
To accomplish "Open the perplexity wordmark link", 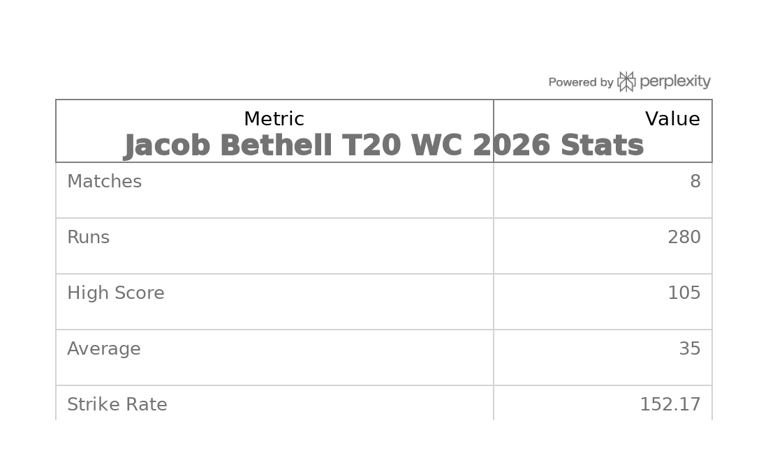I will click(675, 82).
